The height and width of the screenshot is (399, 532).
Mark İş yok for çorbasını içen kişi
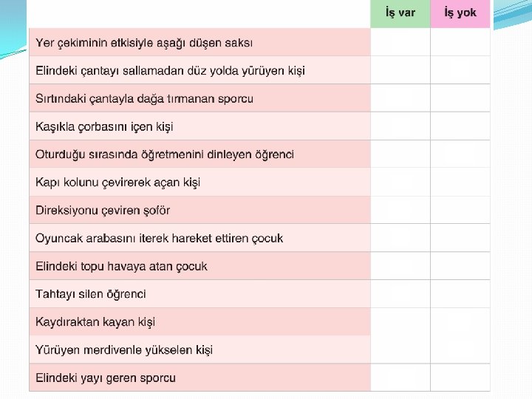(x=460, y=126)
